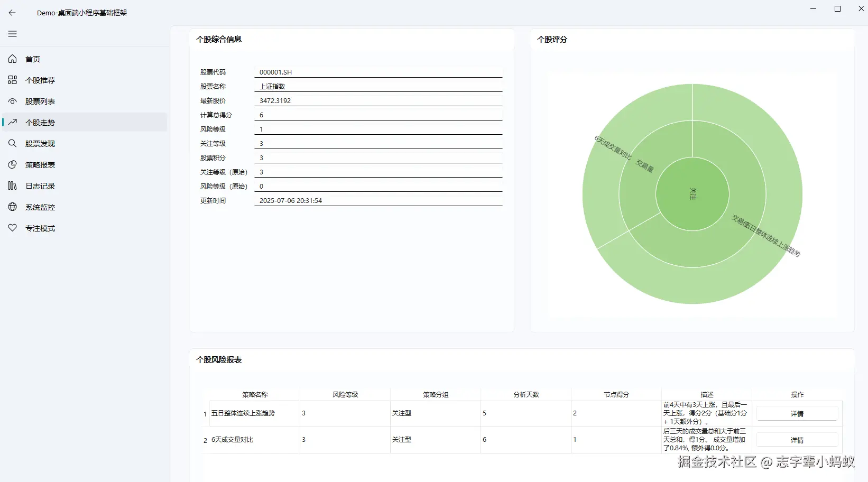
Task: Click the trend arrow icon beside 个股走势
Action: point(12,122)
